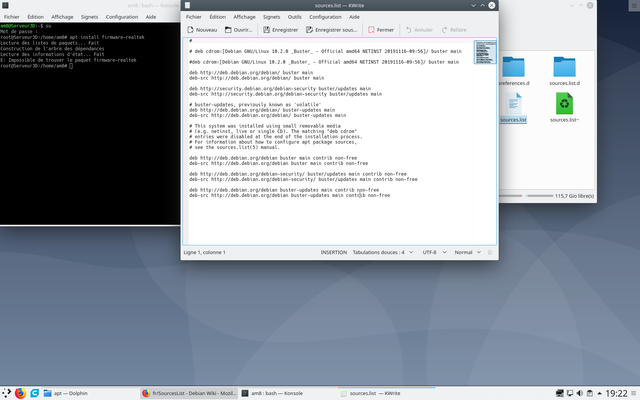Click the network tray icon
The height and width of the screenshot is (400, 640).
(x=560, y=393)
